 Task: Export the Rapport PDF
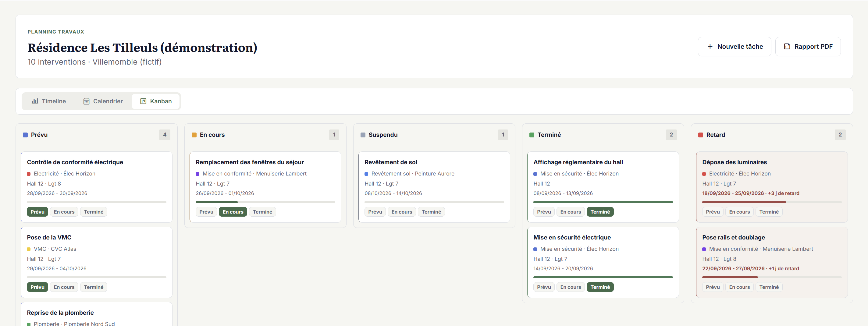click(x=808, y=47)
